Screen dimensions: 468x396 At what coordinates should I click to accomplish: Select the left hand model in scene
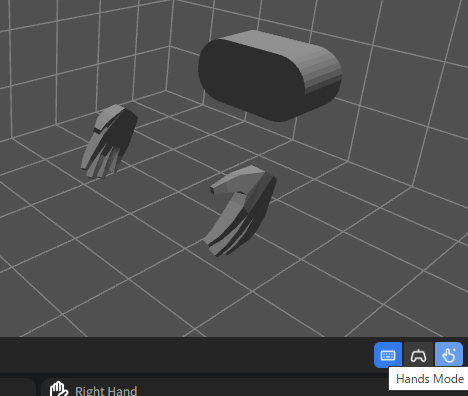[109, 142]
